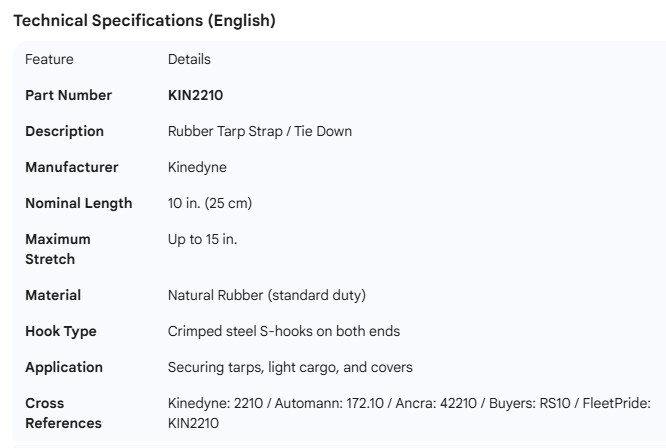
Task: Click the Feature column header
Action: tap(49, 59)
